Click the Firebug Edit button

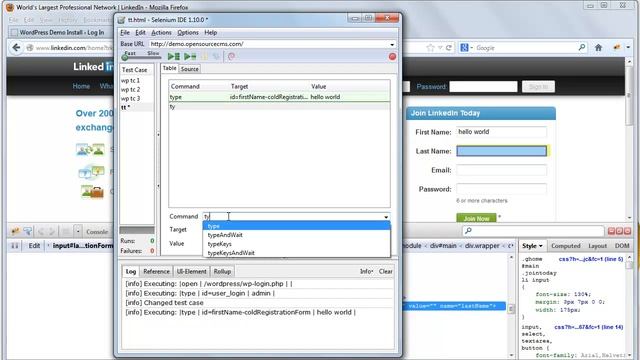point(34,246)
